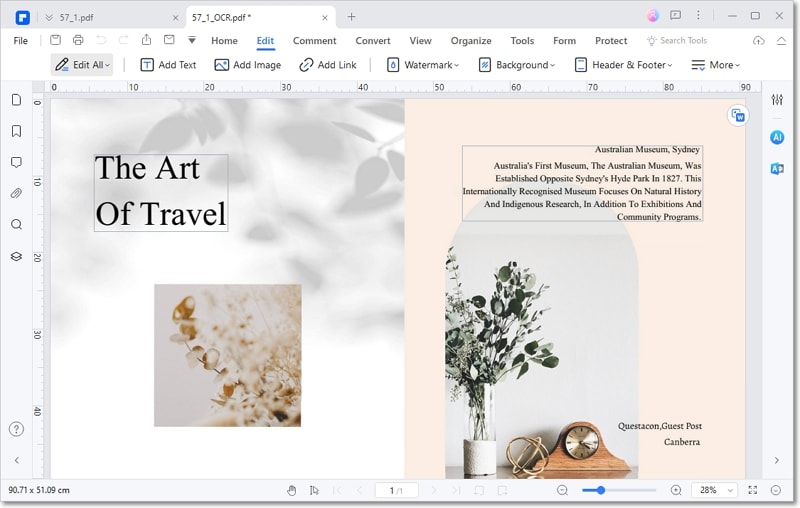Enter full screen mode icon
This screenshot has height=508, width=800.
pos(753,490)
